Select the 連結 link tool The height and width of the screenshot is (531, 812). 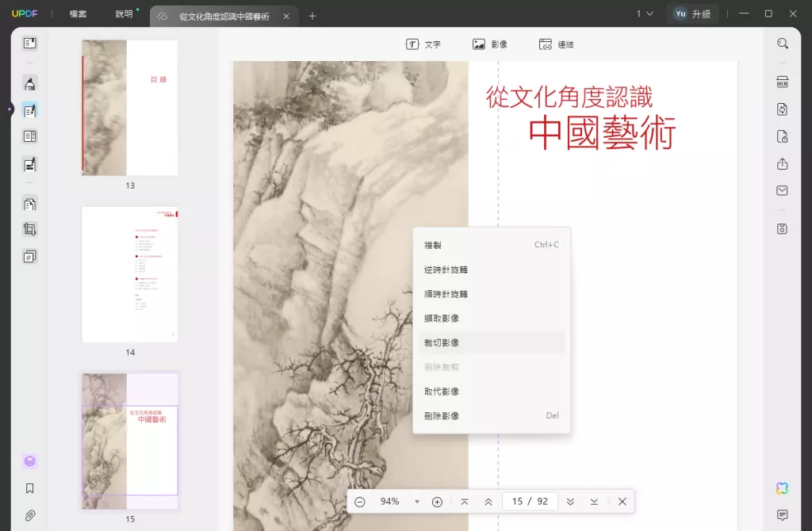556,44
